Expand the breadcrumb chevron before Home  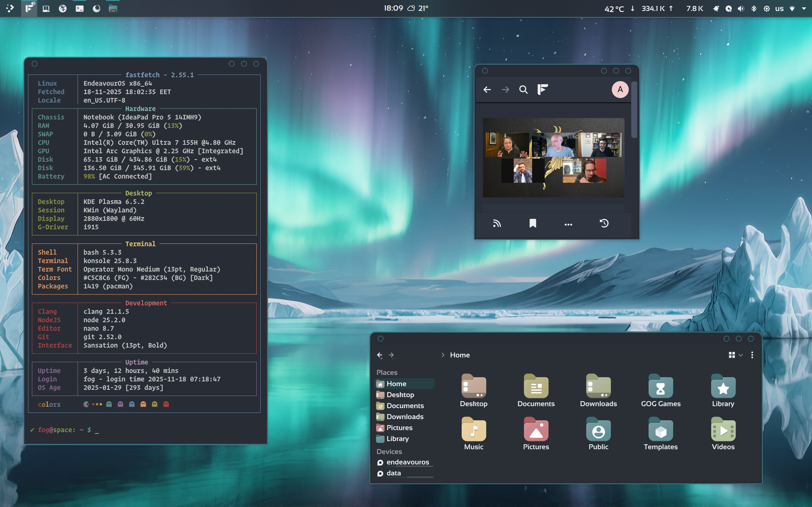(443, 355)
